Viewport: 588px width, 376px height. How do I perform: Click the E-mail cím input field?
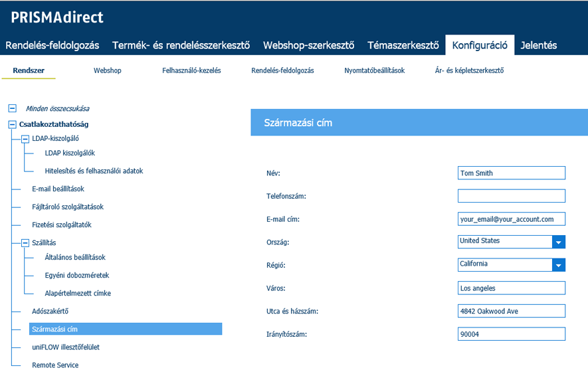[512, 219]
